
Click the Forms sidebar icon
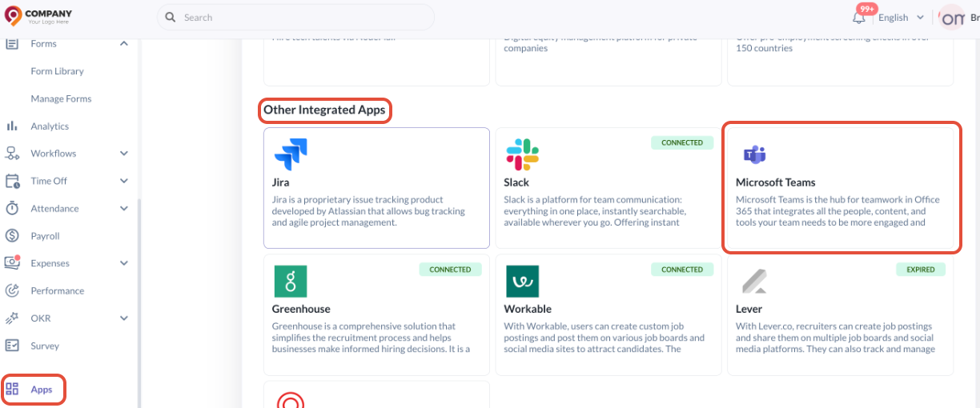(x=12, y=43)
